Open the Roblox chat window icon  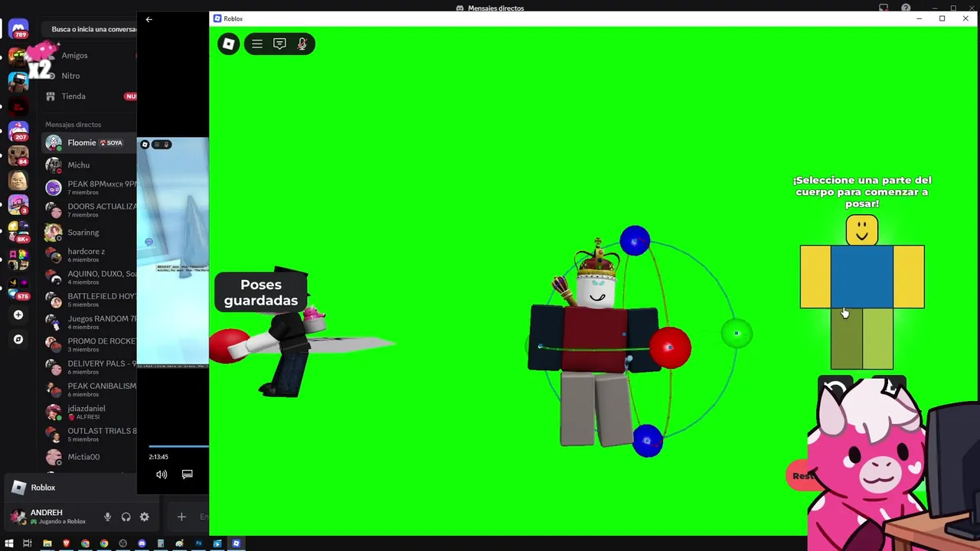[x=279, y=44]
